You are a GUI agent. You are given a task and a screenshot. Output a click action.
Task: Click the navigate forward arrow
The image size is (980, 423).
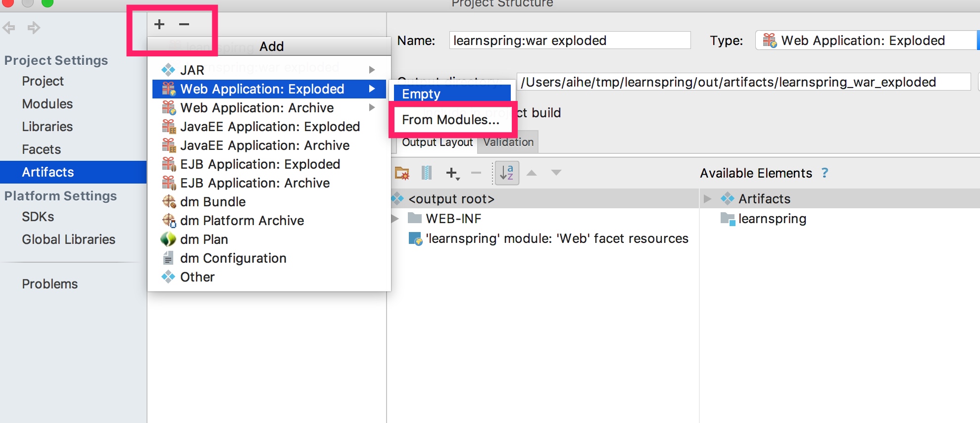click(34, 28)
